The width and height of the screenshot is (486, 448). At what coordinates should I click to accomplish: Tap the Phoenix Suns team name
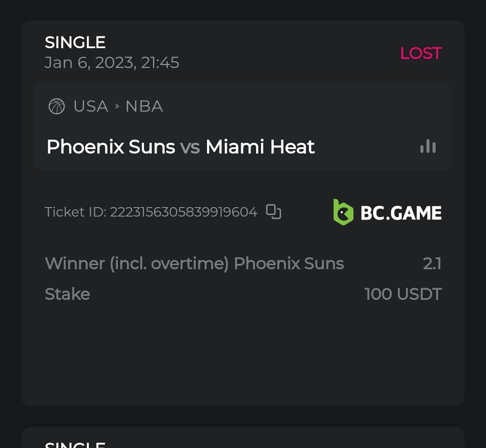tap(111, 147)
